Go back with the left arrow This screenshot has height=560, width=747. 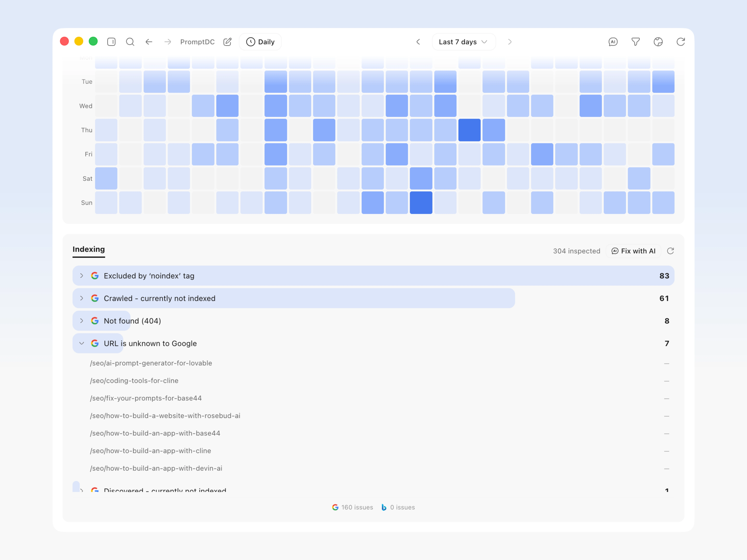pos(149,42)
